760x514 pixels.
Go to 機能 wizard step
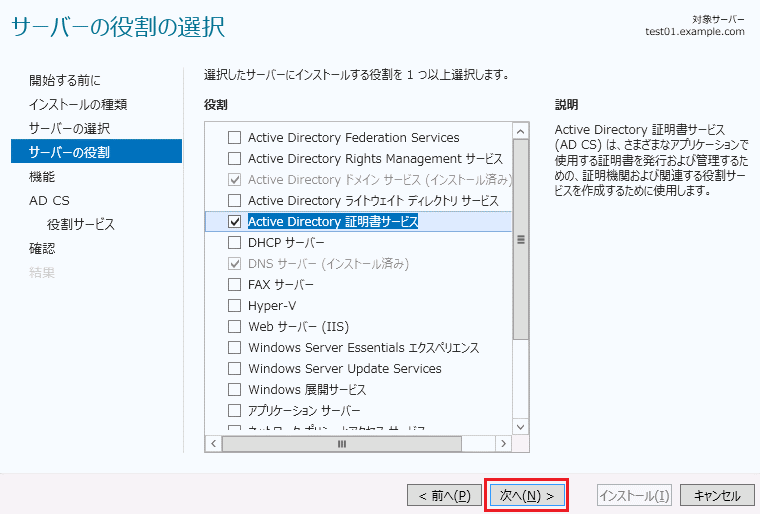42,177
